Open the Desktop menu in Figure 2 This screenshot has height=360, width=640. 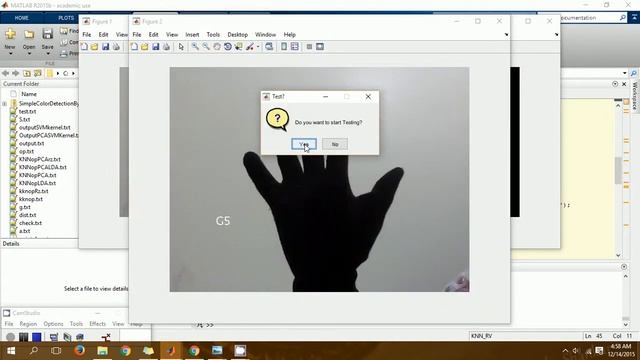click(238, 35)
